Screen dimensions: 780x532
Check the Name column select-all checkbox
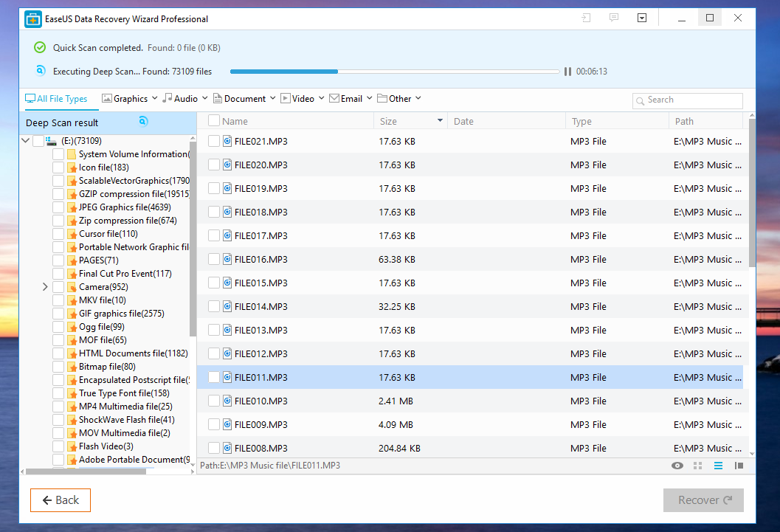tap(214, 121)
